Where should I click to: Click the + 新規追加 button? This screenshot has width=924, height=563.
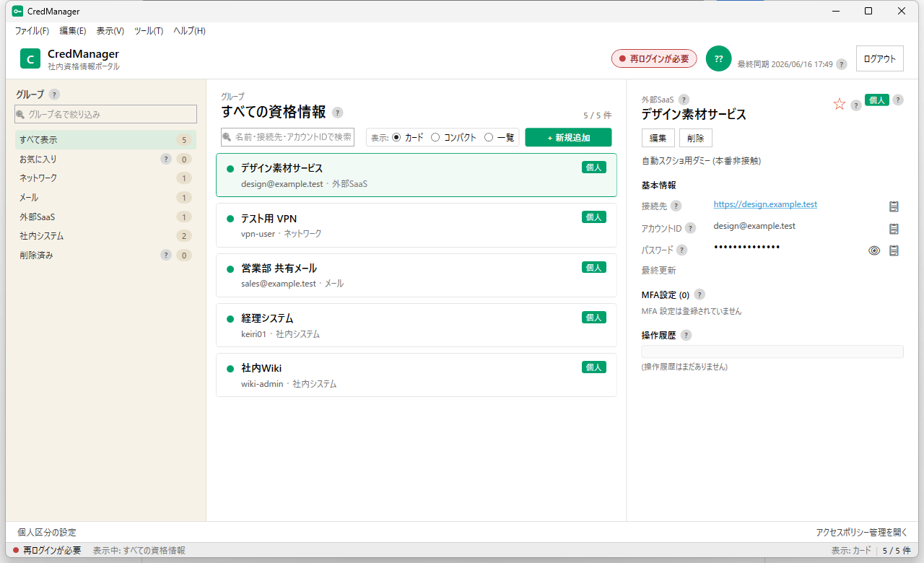[568, 137]
